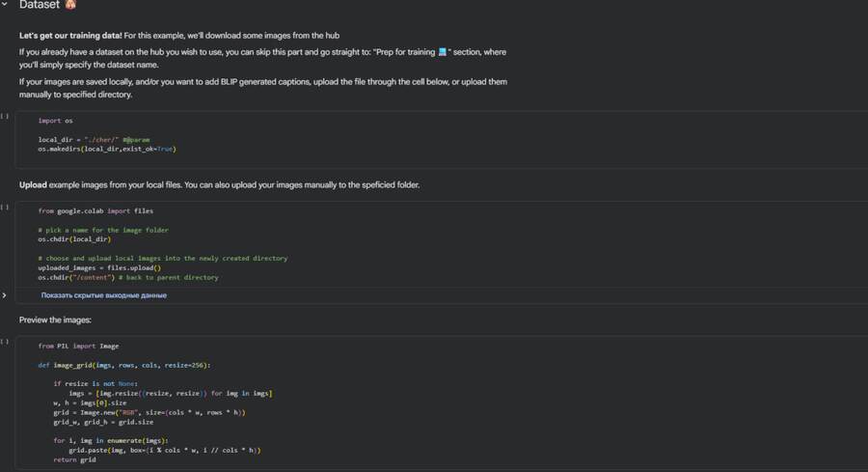
Task: Click 'os.makedirs(local_dir,exist_ok=True)' line
Action: click(x=107, y=149)
